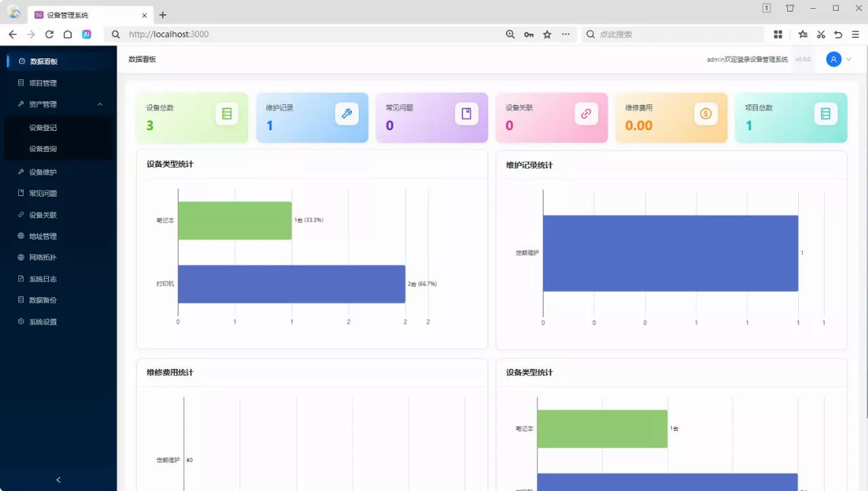Open 设备关联 in the sidebar
Screen dimensions: 868x491
[x=58, y=215]
